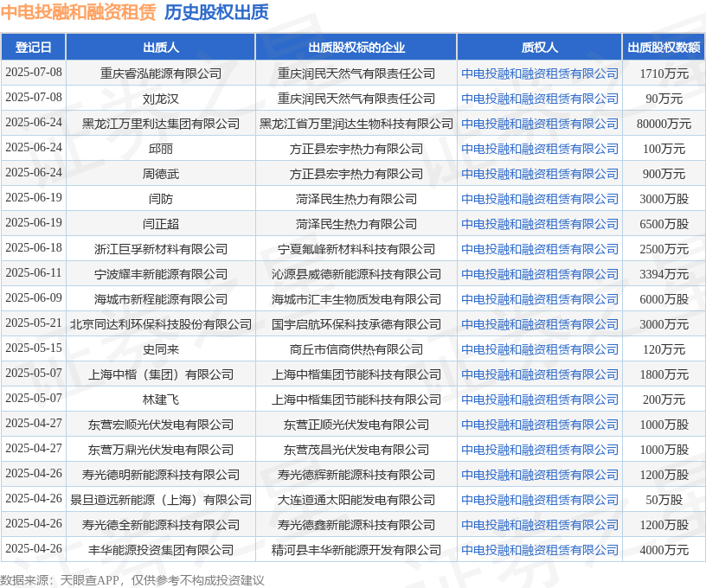
Task: Click pledgor 寿光德明新能源科技有限公司
Action: coord(161,475)
